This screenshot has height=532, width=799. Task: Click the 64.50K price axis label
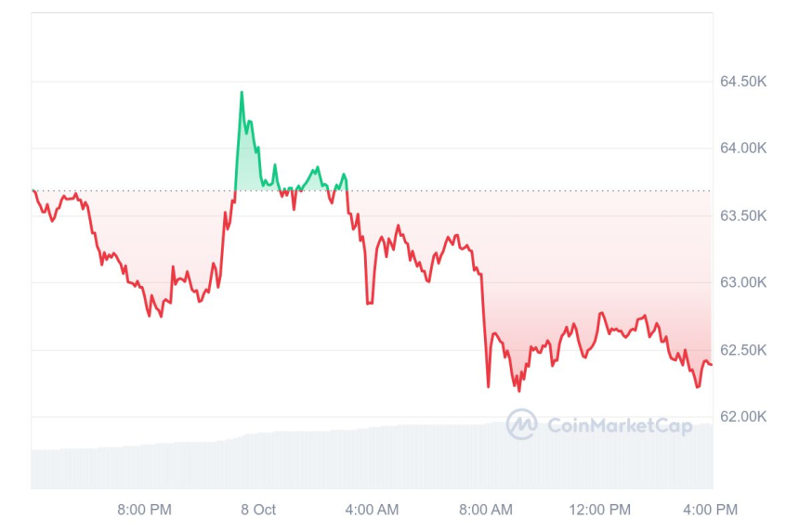pyautogui.click(x=743, y=82)
